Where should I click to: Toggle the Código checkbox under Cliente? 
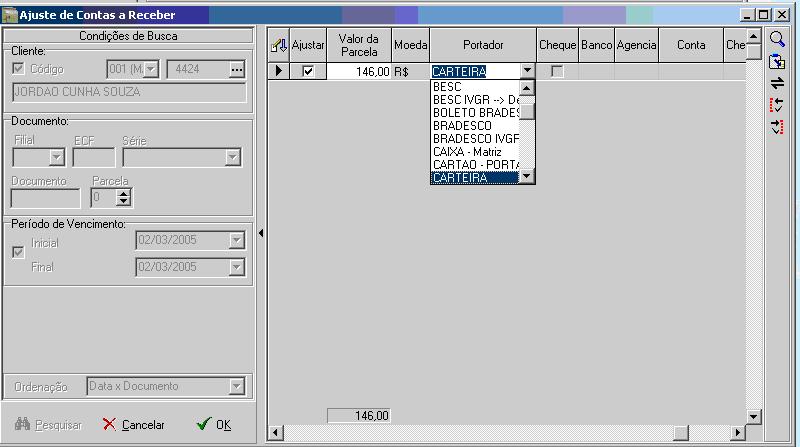click(x=18, y=69)
